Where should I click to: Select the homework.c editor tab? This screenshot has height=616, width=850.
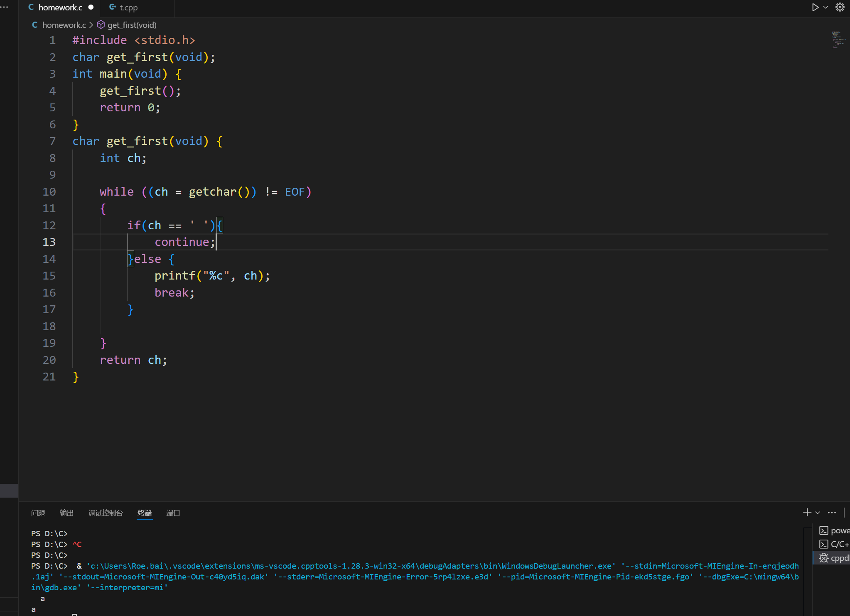point(60,7)
